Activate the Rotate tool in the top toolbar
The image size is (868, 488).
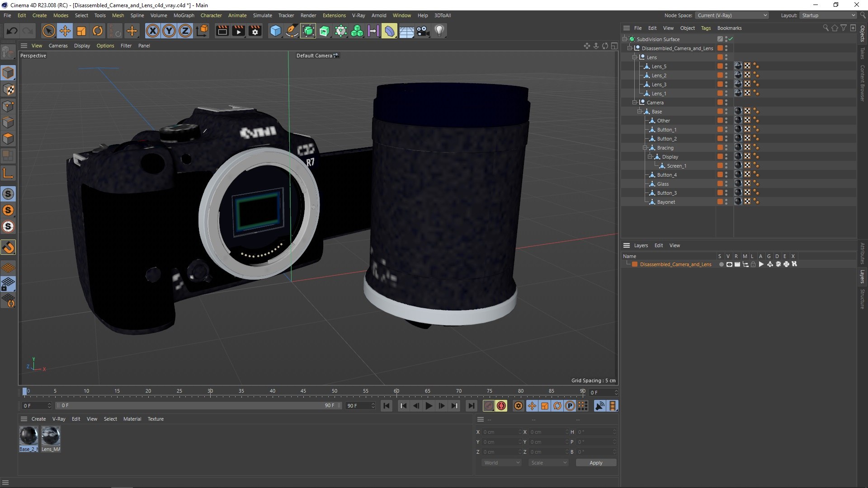click(98, 31)
